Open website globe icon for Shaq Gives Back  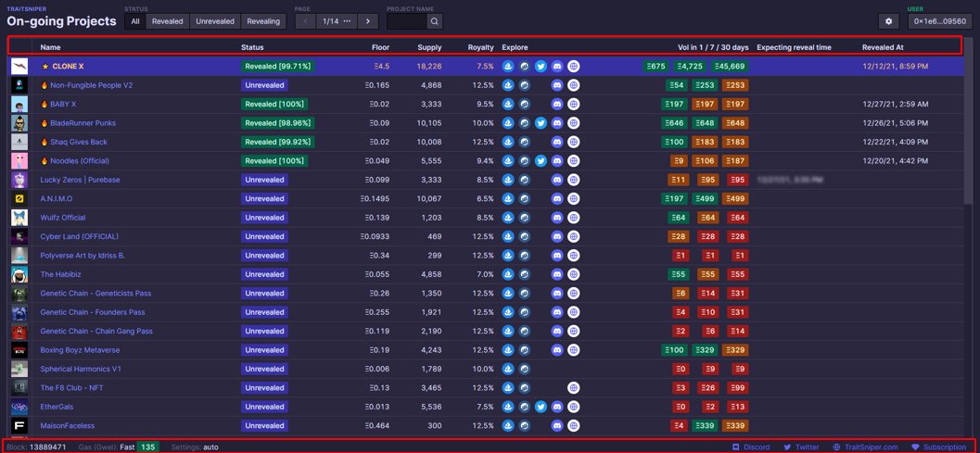[x=573, y=142]
